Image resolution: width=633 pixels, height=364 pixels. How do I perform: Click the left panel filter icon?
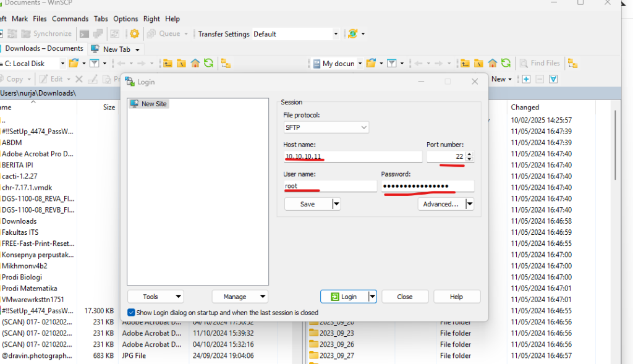[x=94, y=63]
